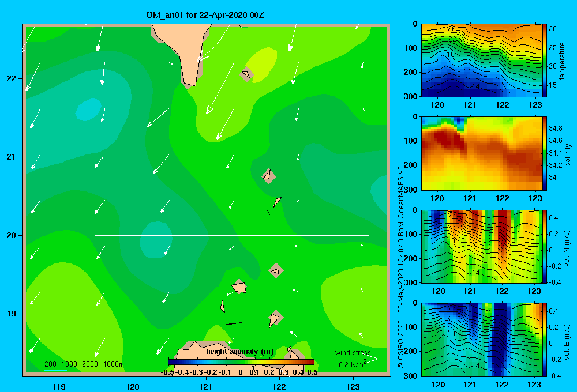Open the northward velocity section panel
Viewport: 577px width, 392px height.
482,247
